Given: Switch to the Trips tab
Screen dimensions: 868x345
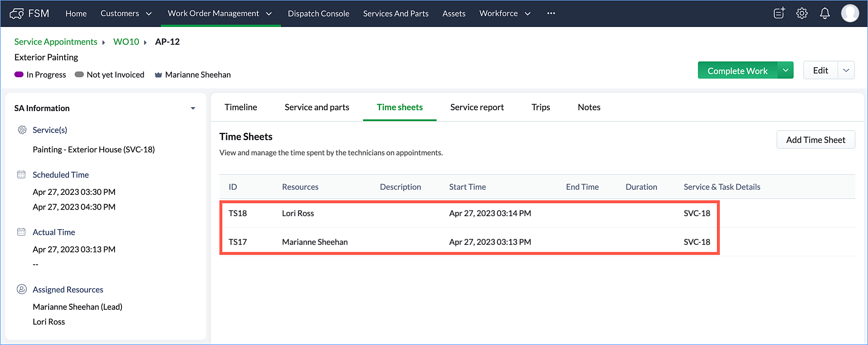Looking at the screenshot, I should (x=540, y=107).
